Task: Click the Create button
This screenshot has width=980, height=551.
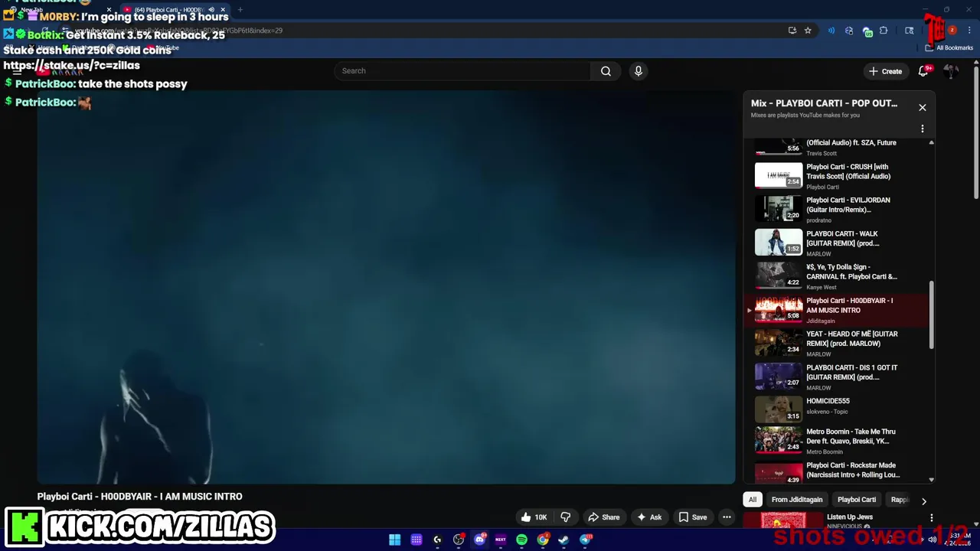Action: coord(885,71)
